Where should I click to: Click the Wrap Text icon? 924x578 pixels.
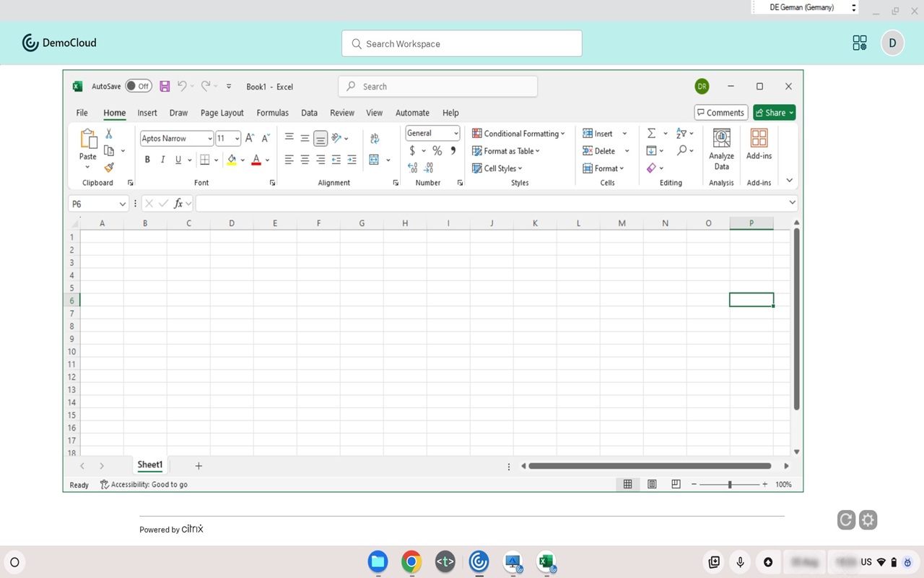point(375,139)
